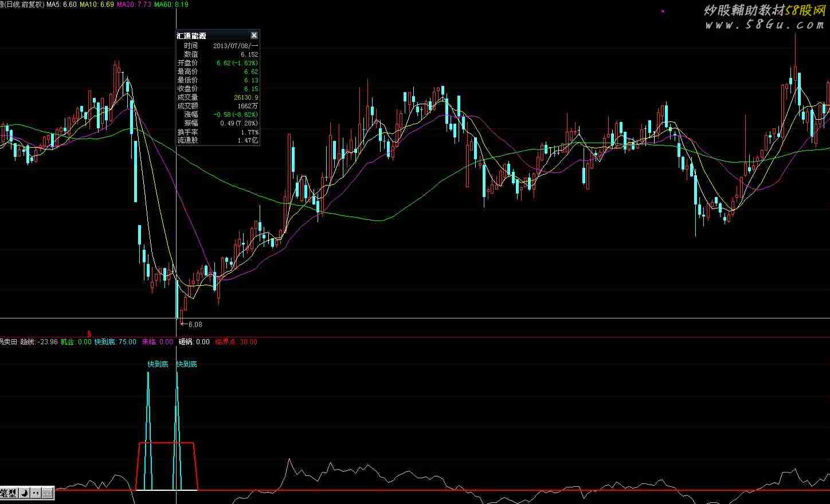The height and width of the screenshot is (504, 830).
Task: Close the 汇通能源 data popup
Action: [254, 36]
